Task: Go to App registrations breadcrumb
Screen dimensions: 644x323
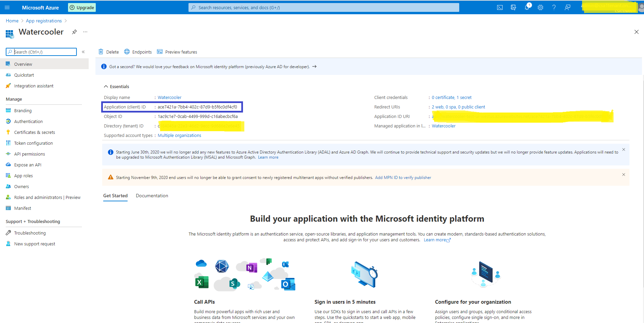Action: click(44, 21)
